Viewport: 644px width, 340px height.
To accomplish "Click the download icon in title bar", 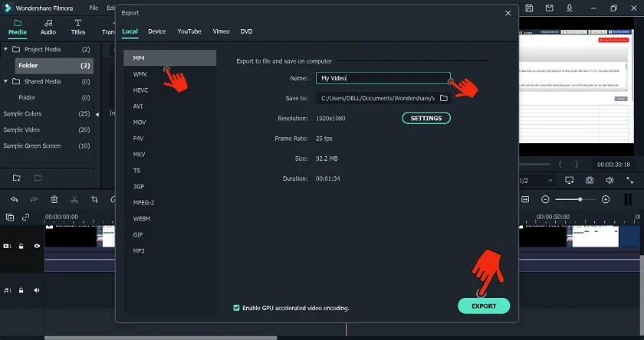I will click(569, 8).
